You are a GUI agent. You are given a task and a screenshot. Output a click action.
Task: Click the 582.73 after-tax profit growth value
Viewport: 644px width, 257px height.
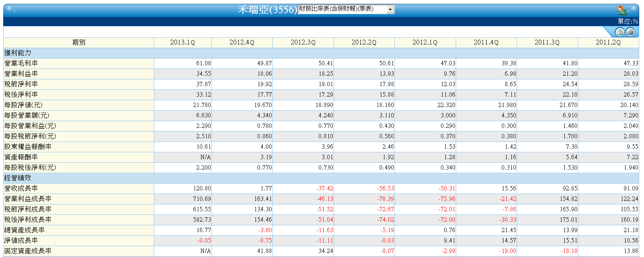(202, 220)
